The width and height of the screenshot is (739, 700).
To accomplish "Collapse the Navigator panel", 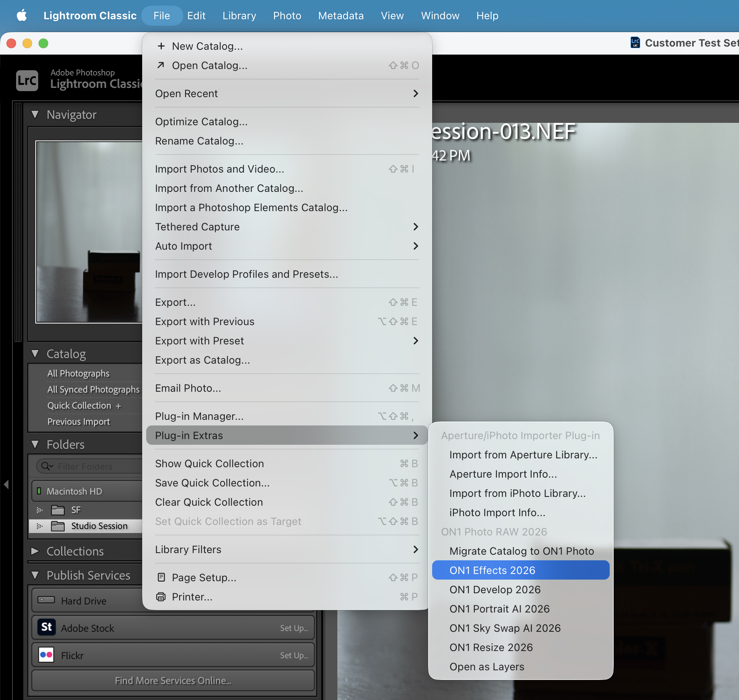I will (35, 114).
